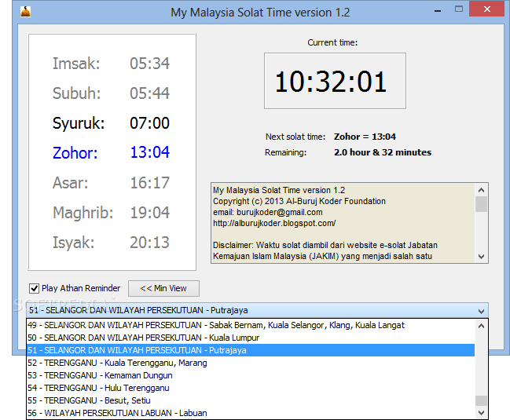Click the Imsak 05:34 time entry
Screen dimensions: 510x420
(x=112, y=64)
